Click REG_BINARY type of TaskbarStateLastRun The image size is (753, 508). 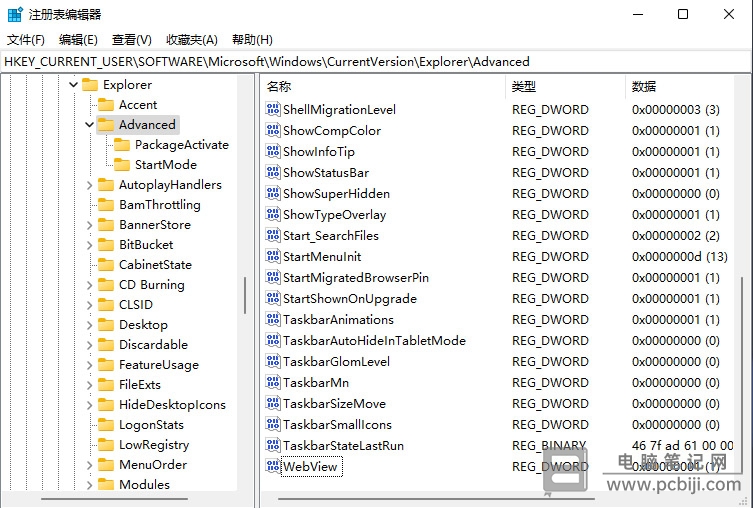click(x=549, y=446)
